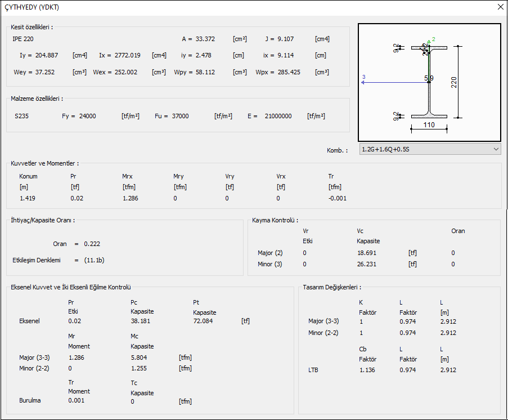Click the 110 flange width dimension
Viewport: 508px width, 420px height.
[429, 126]
